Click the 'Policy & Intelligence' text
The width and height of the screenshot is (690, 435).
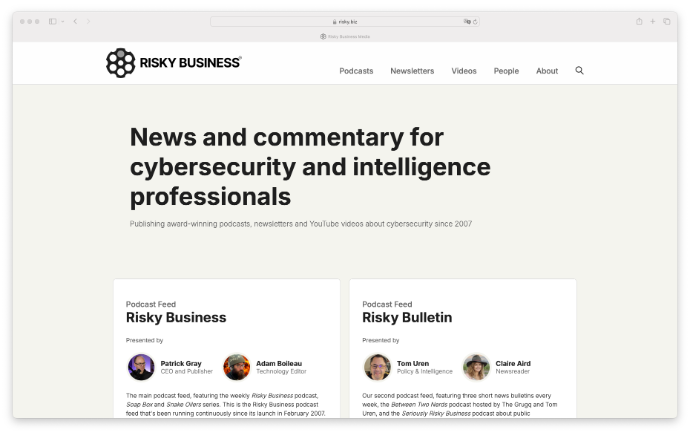[425, 372]
